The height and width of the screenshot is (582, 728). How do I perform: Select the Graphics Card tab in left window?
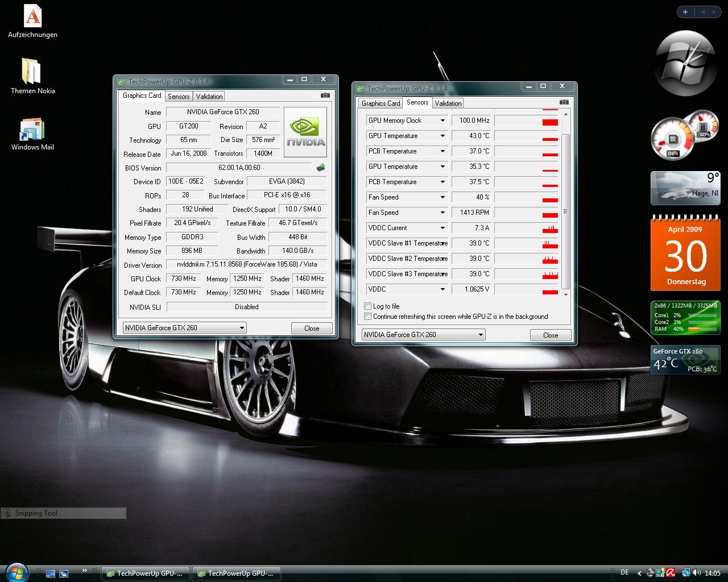[142, 95]
